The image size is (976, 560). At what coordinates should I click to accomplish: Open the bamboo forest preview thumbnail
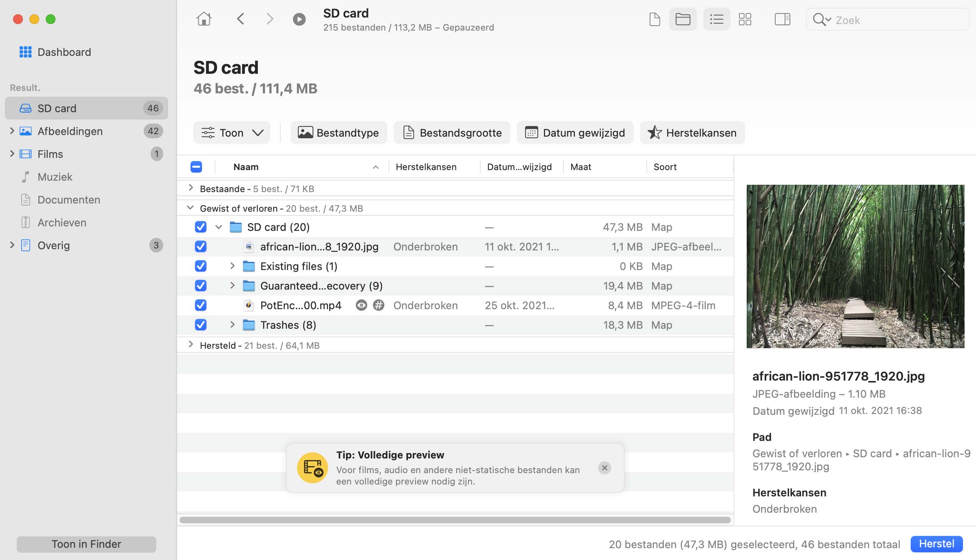[x=855, y=266]
